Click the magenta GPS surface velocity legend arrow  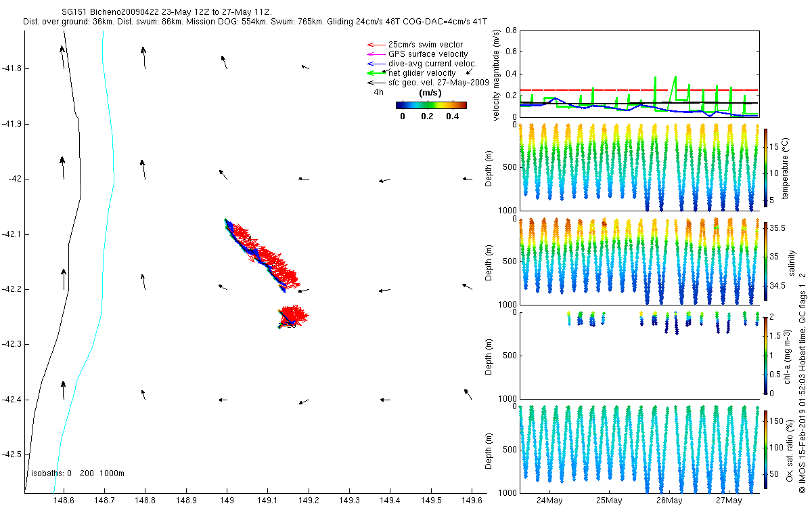(x=375, y=54)
